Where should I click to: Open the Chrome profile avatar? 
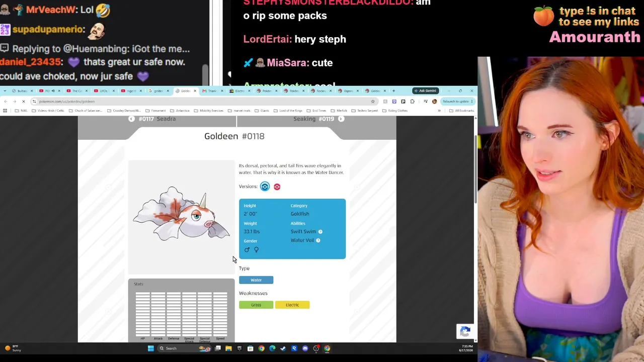point(435,102)
